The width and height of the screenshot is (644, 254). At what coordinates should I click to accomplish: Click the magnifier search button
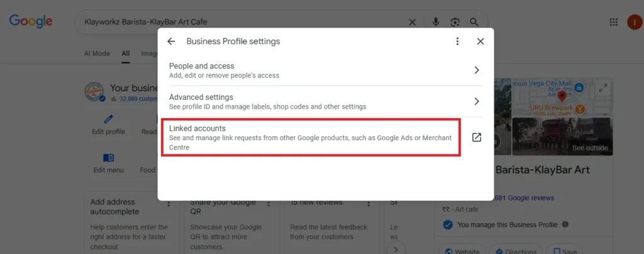(474, 22)
